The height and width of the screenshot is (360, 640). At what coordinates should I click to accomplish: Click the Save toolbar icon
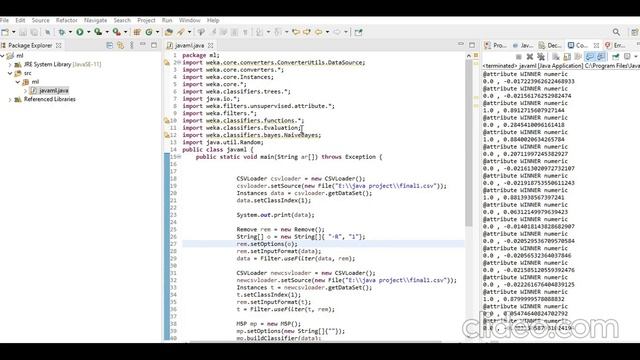pos(23,32)
